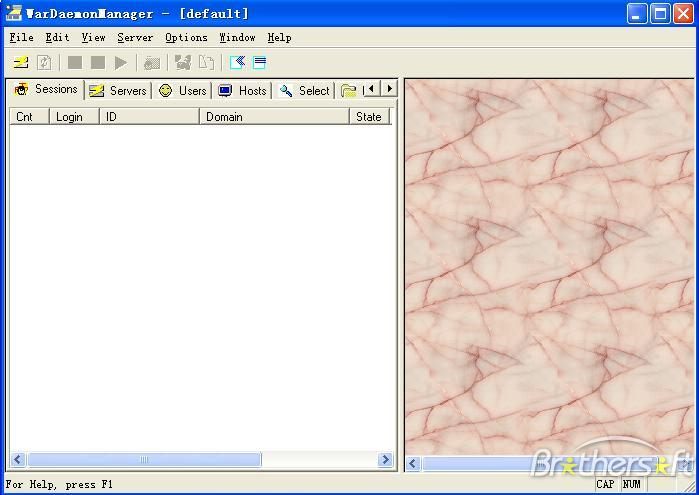The width and height of the screenshot is (699, 495).
Task: Click the cyan double-arrow pane toggle icon
Action: coord(237,62)
